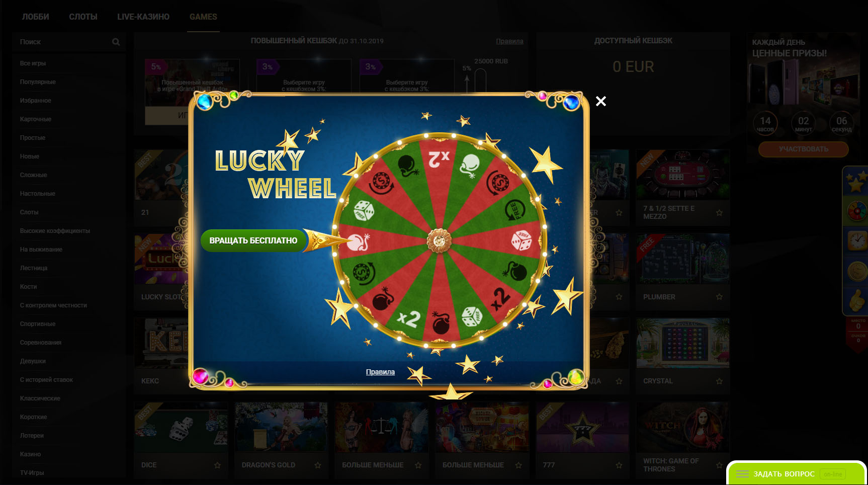Click the Поиск search field

pos(69,42)
